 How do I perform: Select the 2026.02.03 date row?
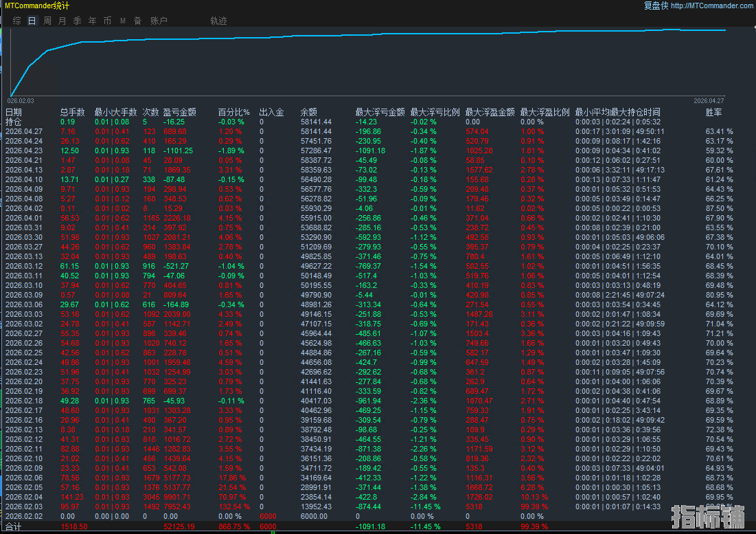(x=24, y=507)
